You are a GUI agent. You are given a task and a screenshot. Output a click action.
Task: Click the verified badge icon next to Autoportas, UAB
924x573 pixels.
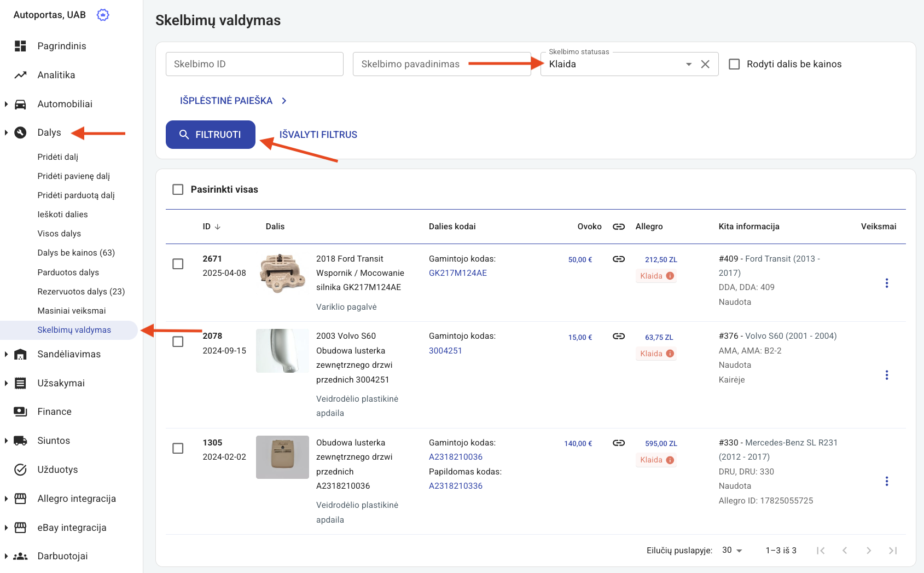[x=103, y=15]
